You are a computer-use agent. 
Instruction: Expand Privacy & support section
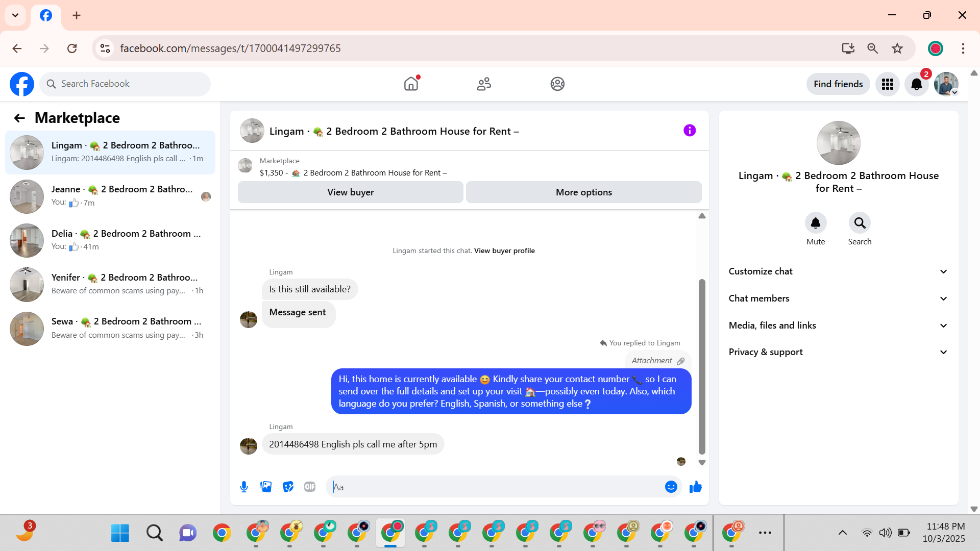(x=838, y=352)
